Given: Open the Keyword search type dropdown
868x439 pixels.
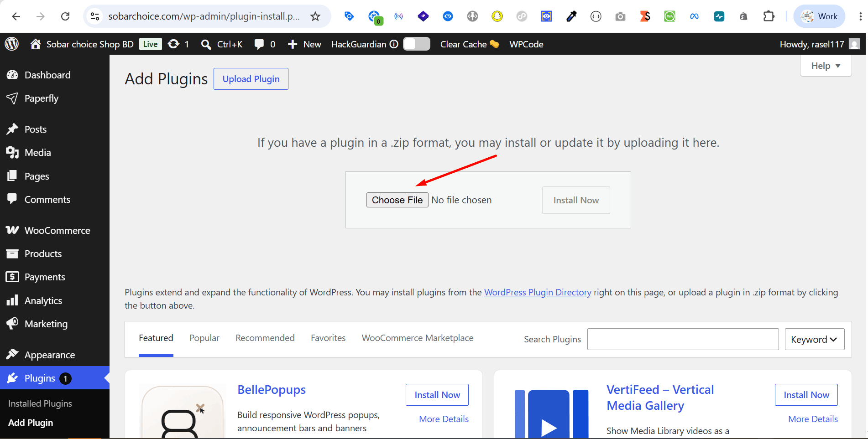Looking at the screenshot, I should 815,339.
